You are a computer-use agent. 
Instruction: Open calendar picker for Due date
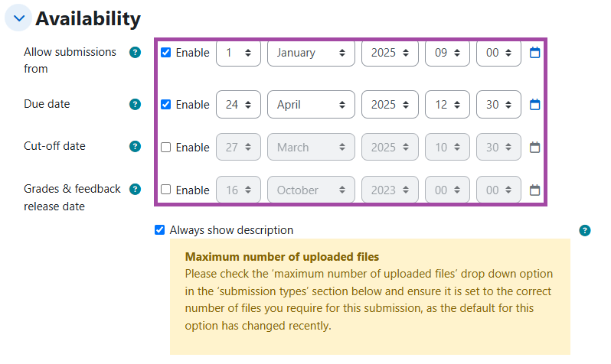tap(534, 104)
